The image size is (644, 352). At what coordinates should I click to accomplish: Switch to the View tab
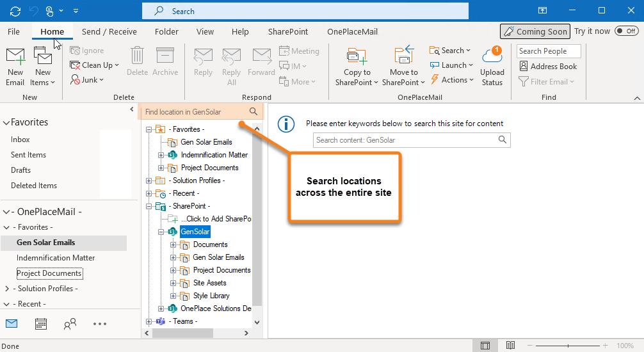tap(205, 31)
